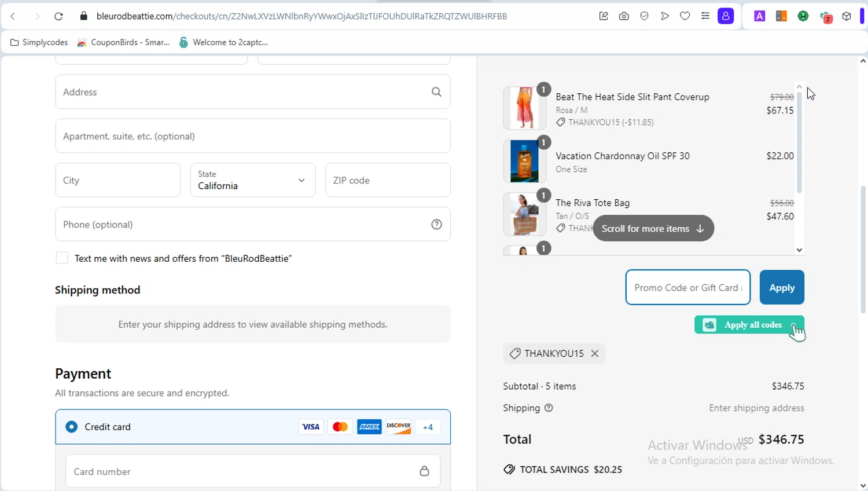The image size is (868, 491).
Task: Click the page scroll up arrow
Action: (x=863, y=61)
